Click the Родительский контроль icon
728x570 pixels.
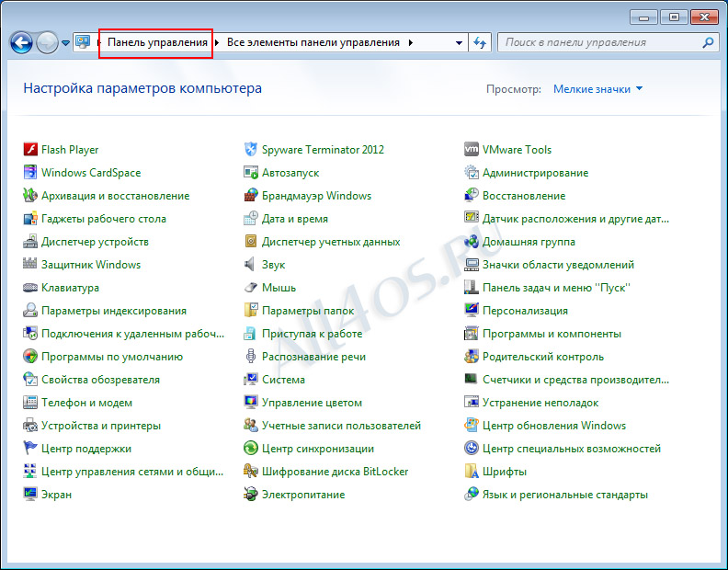click(x=472, y=357)
